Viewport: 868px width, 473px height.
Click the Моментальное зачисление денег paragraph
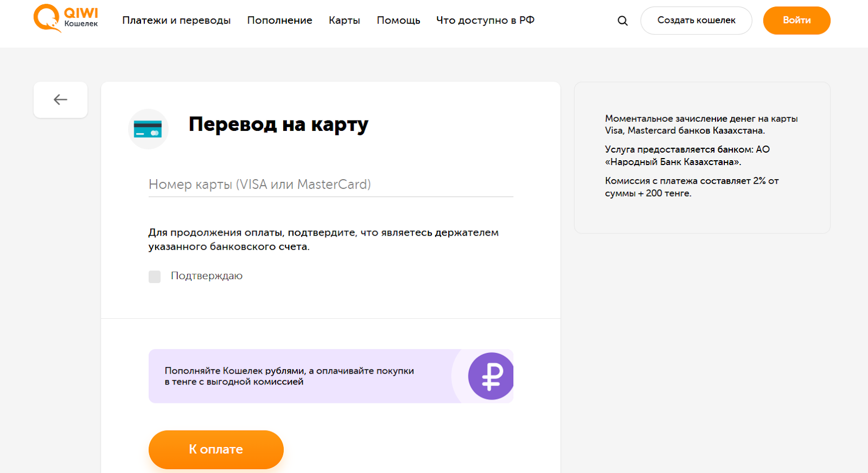[701, 124]
